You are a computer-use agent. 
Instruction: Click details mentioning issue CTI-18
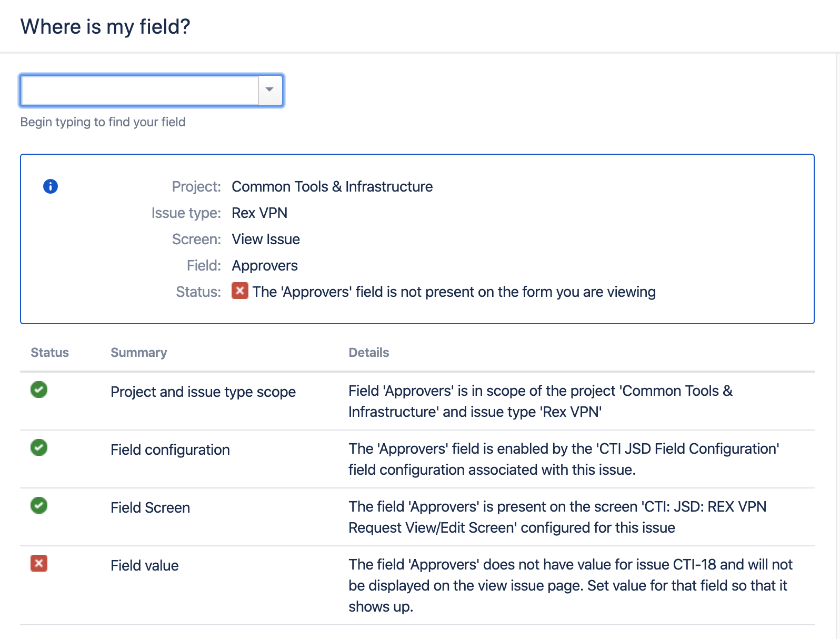click(x=571, y=585)
